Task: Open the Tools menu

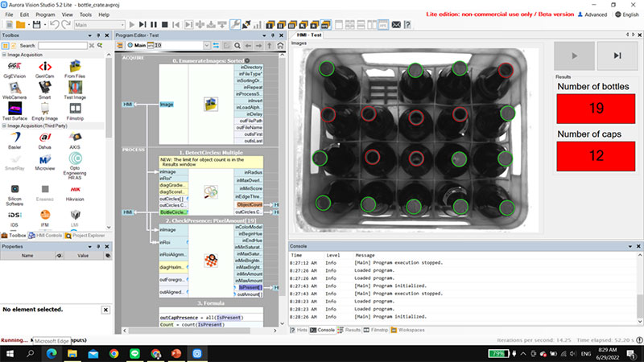Action: (85, 14)
